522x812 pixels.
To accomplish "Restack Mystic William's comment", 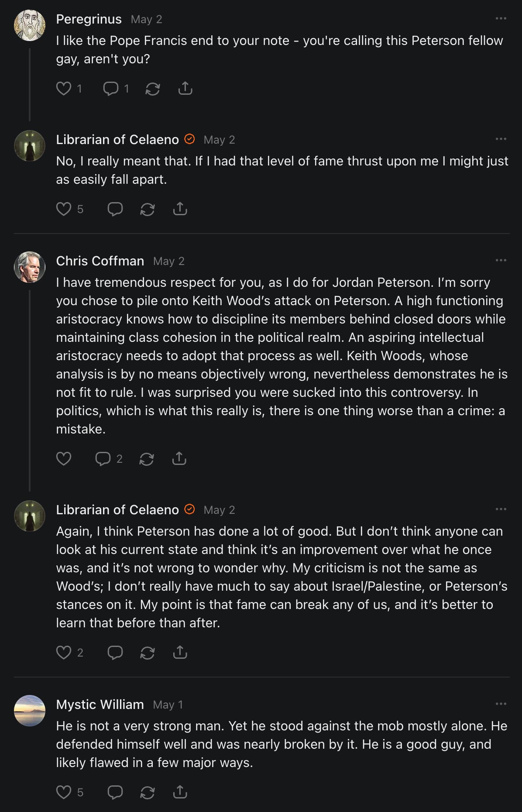I will (148, 792).
